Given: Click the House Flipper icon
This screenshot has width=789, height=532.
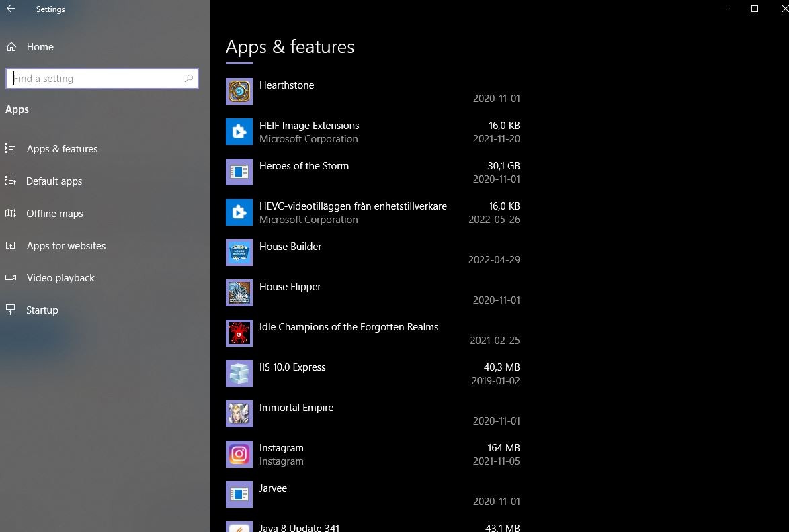Looking at the screenshot, I should pyautogui.click(x=239, y=293).
